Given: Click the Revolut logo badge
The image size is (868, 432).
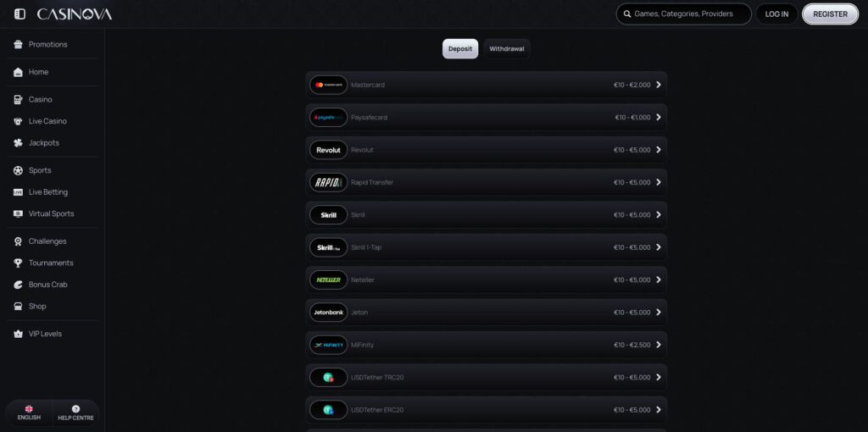Looking at the screenshot, I should coord(328,150).
